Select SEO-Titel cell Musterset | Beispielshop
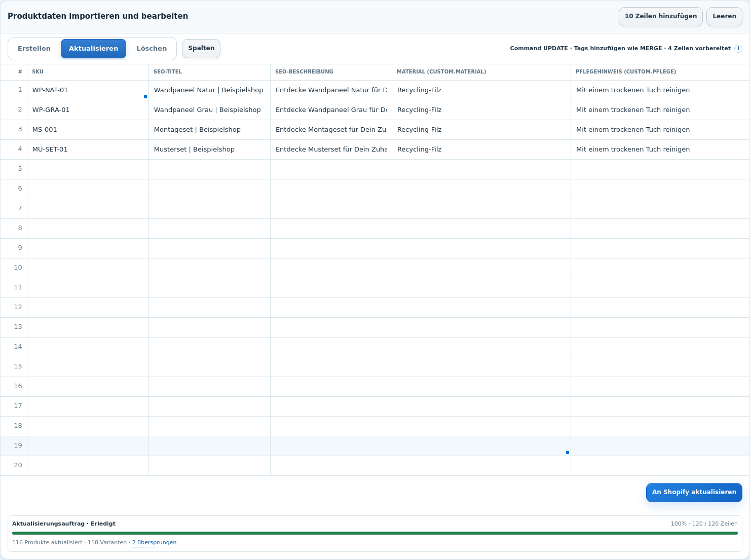The image size is (750, 560). [209, 150]
